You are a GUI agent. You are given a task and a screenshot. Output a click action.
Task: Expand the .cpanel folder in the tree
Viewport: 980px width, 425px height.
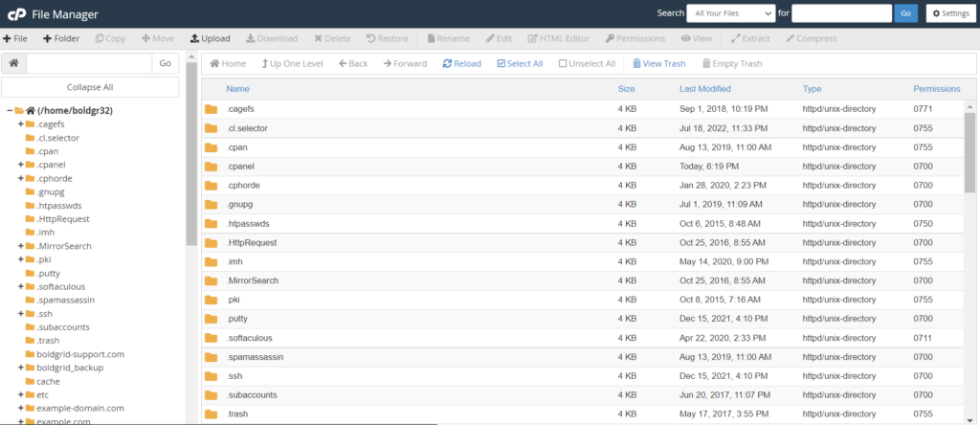point(20,165)
